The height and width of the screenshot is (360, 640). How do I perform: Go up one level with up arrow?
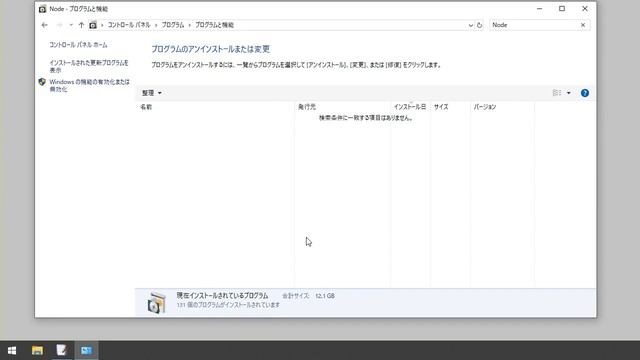(81, 25)
